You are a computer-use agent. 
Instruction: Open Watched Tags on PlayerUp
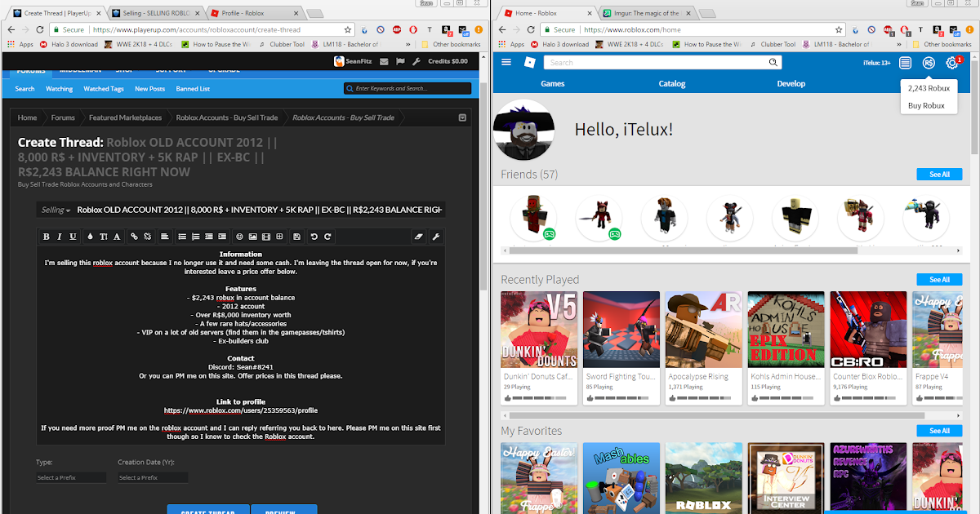click(x=104, y=89)
